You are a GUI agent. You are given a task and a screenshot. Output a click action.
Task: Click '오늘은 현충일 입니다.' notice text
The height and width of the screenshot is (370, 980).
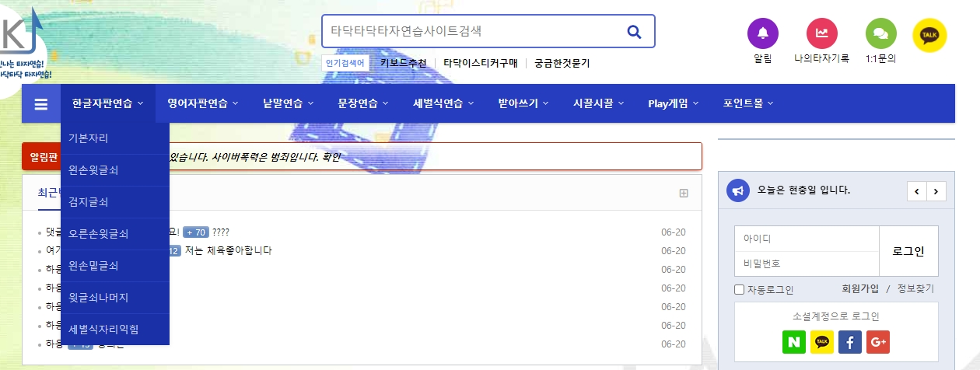[x=803, y=190]
